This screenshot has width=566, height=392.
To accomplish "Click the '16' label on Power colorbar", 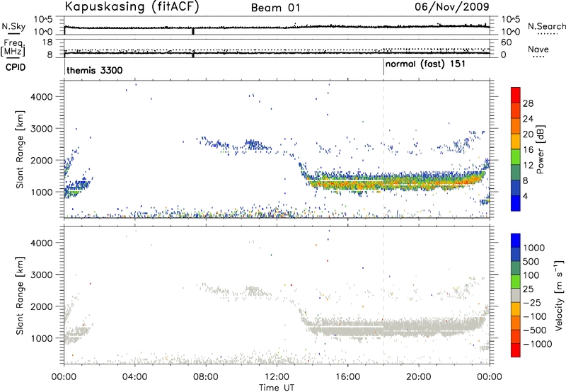I will (x=528, y=150).
